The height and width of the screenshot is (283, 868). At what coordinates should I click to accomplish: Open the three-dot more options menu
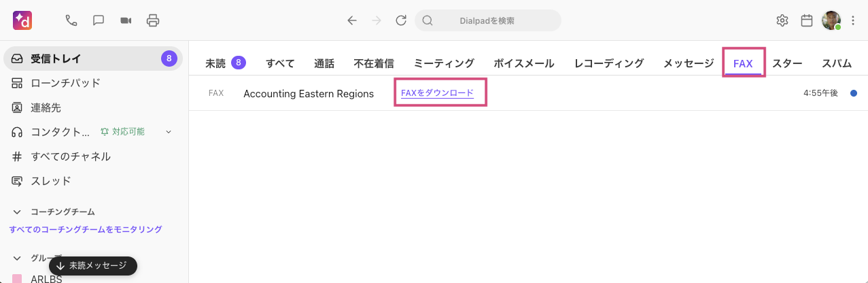pos(854,20)
